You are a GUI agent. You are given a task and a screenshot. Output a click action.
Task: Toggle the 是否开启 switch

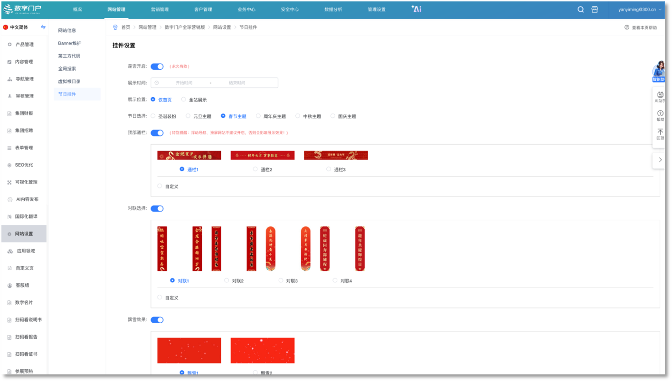point(157,66)
